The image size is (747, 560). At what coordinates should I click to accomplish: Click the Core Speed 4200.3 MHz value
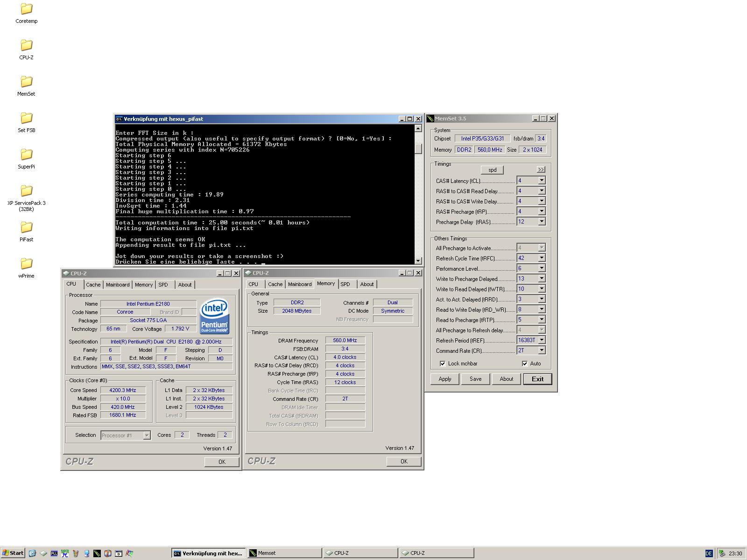(x=123, y=390)
